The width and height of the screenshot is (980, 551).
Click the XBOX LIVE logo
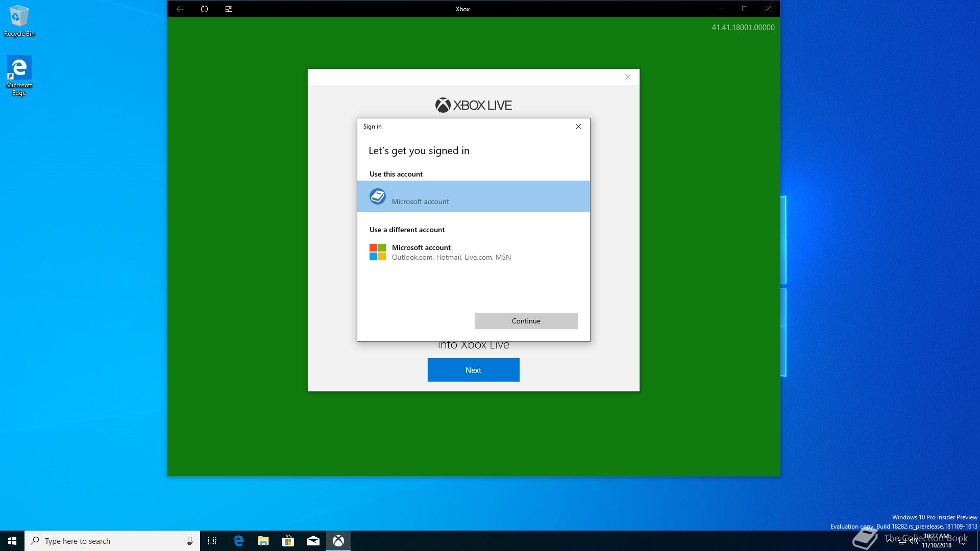click(x=474, y=105)
